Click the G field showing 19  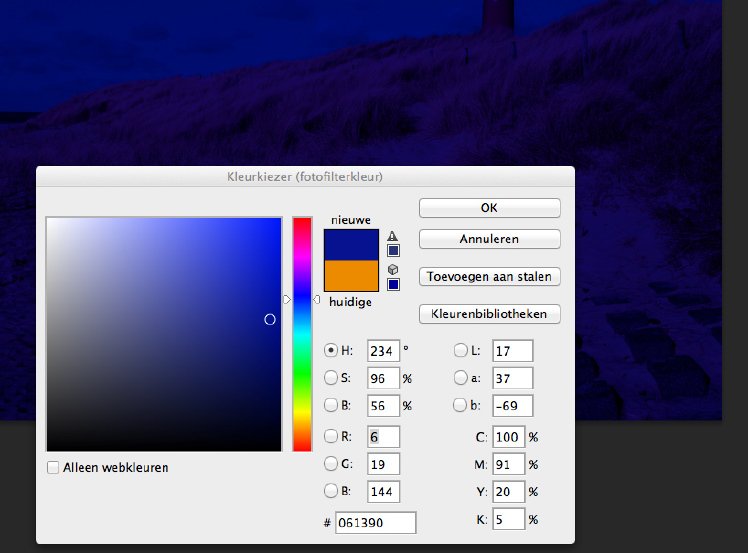tap(383, 464)
